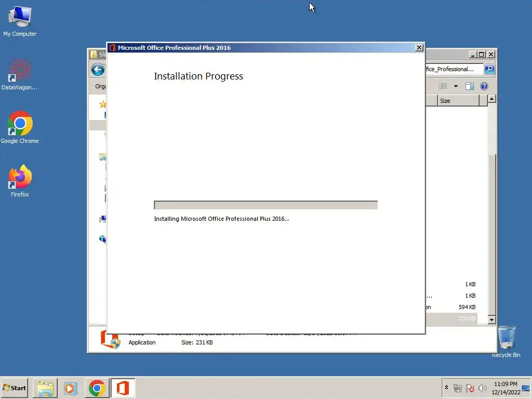Toggle the Explorer preview pane
The image size is (532, 399).
470,86
